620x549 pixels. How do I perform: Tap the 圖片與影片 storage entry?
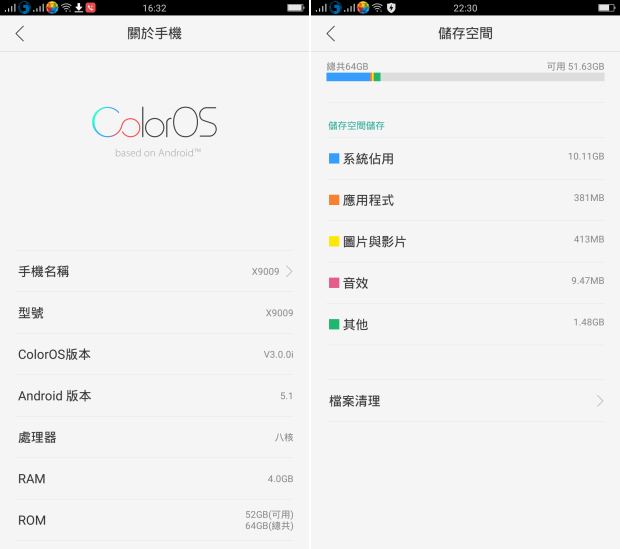(465, 242)
